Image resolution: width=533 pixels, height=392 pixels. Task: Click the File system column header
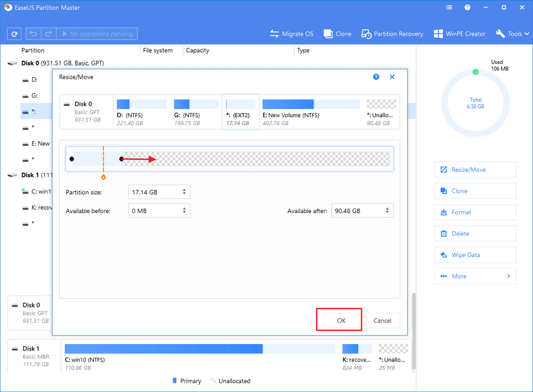coord(158,50)
